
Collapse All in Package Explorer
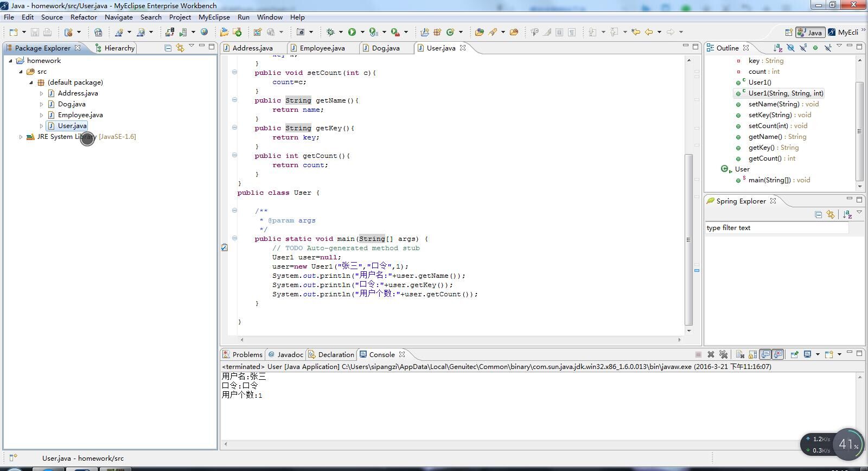coord(168,48)
